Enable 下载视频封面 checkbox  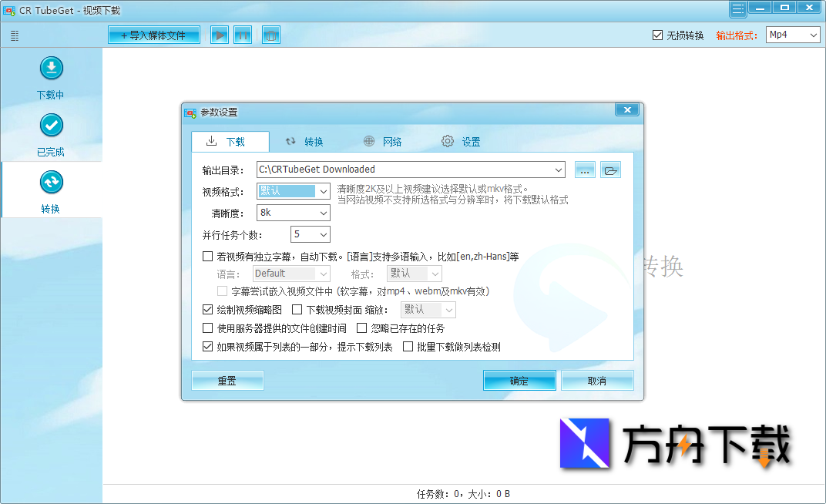click(297, 309)
